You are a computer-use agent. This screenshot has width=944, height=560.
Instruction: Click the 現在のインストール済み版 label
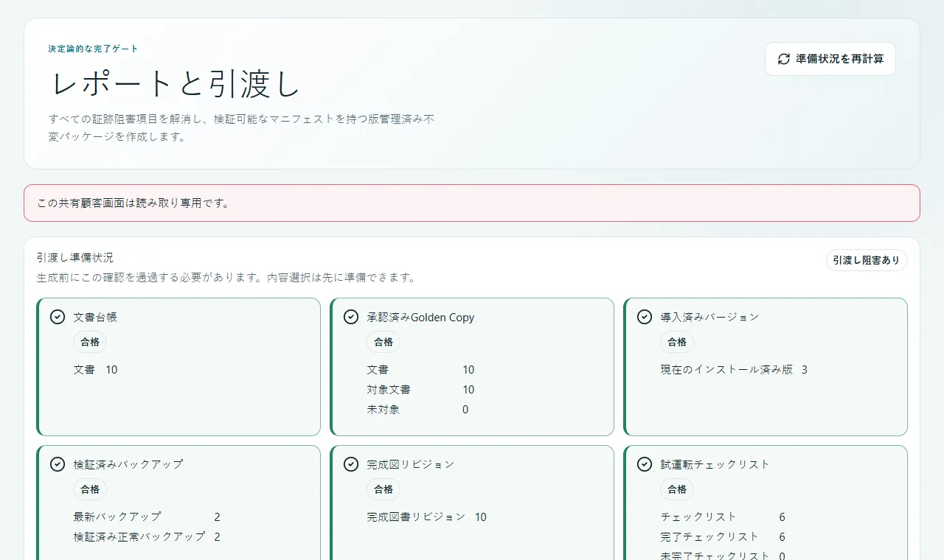tap(726, 370)
